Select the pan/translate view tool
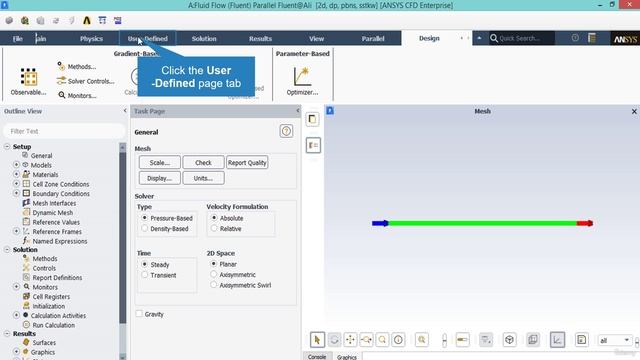The width and height of the screenshot is (640, 360). pyautogui.click(x=350, y=340)
